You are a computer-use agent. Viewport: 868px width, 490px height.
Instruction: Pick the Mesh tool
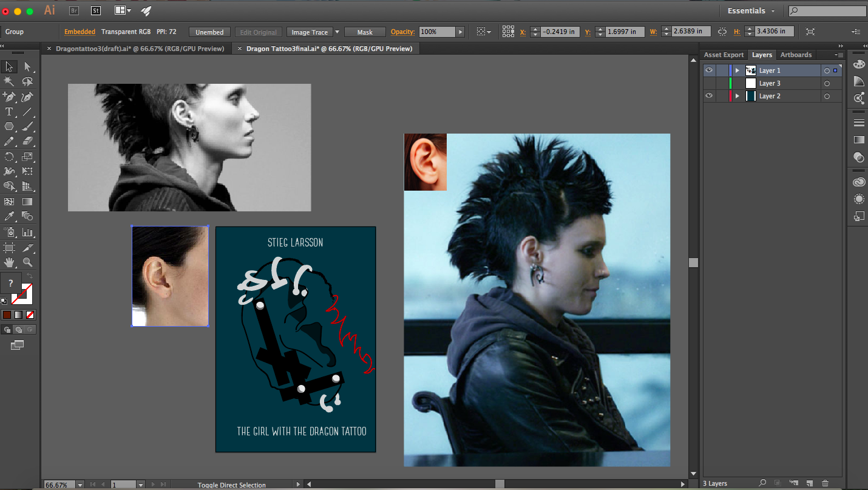coord(9,202)
